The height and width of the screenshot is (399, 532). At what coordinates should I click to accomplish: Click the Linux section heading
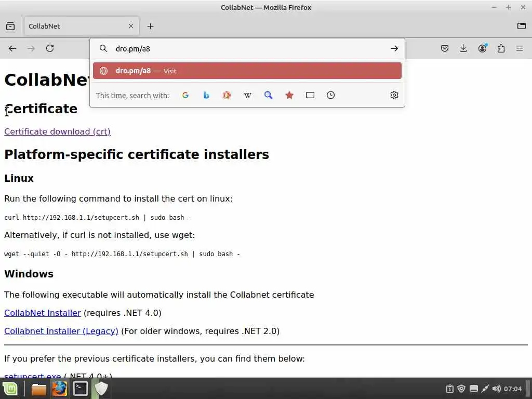[19, 178]
